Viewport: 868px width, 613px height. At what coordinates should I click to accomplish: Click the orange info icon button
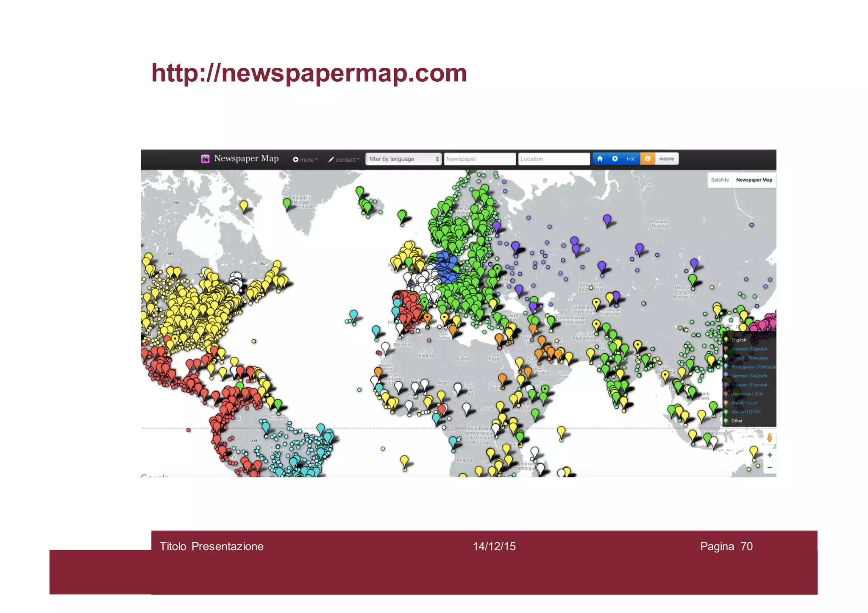(x=648, y=159)
